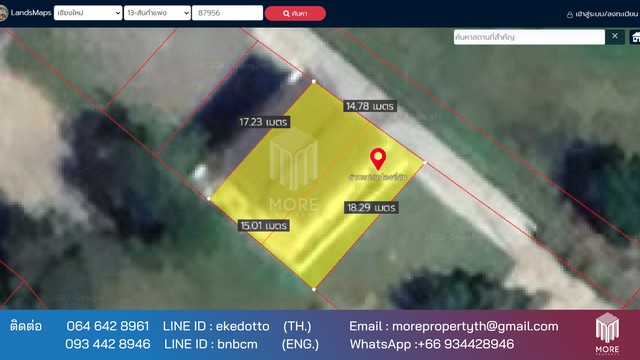Click the moreproperty​th@gmail.com email address

coord(475,326)
